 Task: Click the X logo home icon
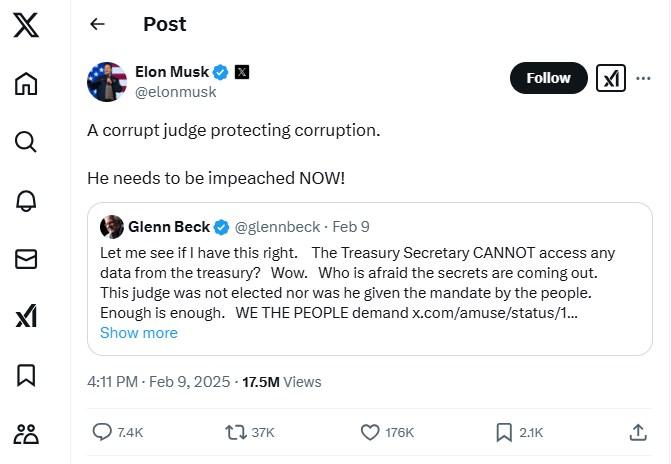point(26,26)
